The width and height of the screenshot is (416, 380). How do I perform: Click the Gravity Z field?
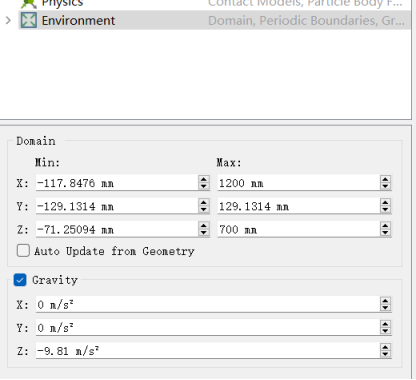(208, 351)
